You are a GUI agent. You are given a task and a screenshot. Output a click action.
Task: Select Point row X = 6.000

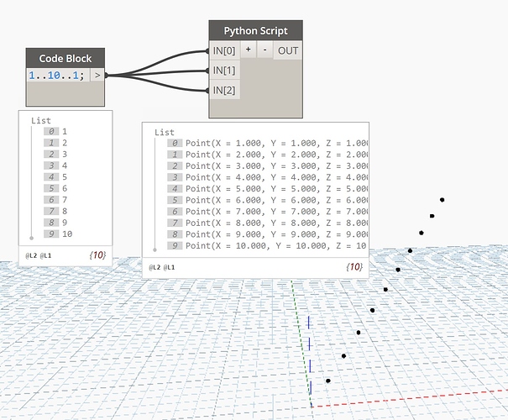[268, 200]
